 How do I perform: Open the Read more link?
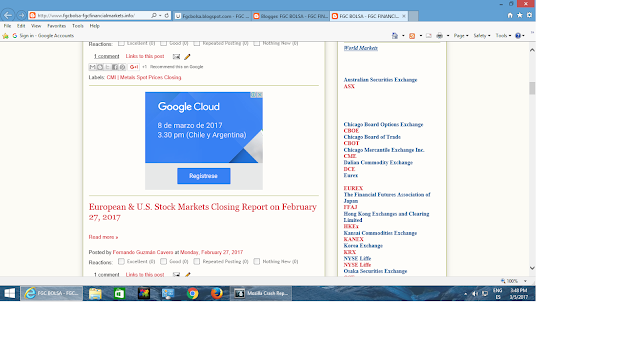[103, 237]
